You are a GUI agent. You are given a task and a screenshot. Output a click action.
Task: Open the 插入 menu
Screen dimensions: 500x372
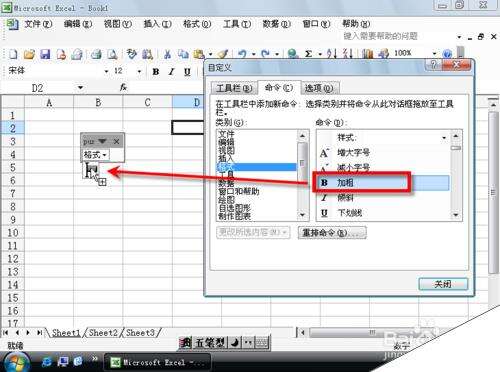[157, 24]
